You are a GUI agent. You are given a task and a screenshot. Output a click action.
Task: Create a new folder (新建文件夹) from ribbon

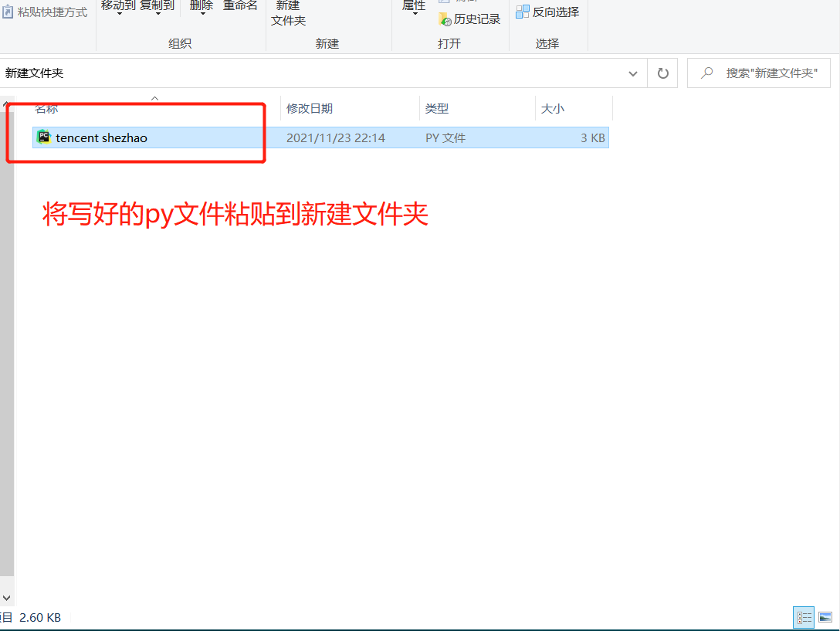(x=288, y=13)
